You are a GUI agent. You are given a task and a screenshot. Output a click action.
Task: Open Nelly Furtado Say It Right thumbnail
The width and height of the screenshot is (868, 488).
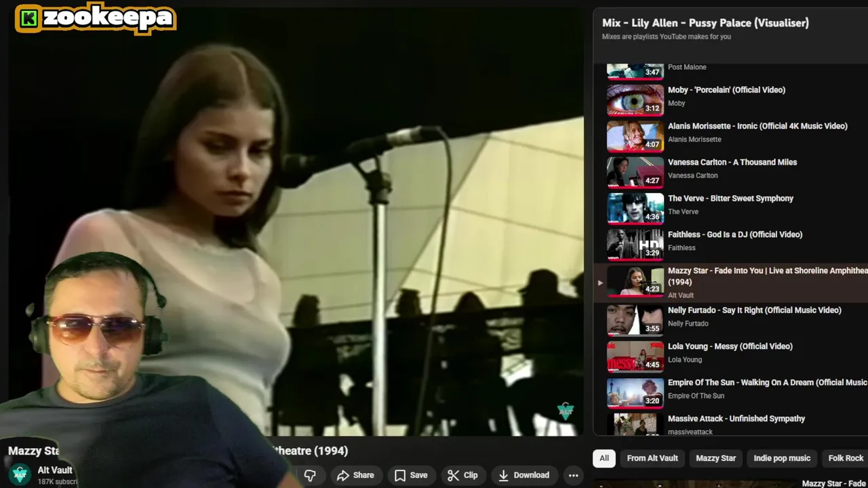pyautogui.click(x=635, y=320)
